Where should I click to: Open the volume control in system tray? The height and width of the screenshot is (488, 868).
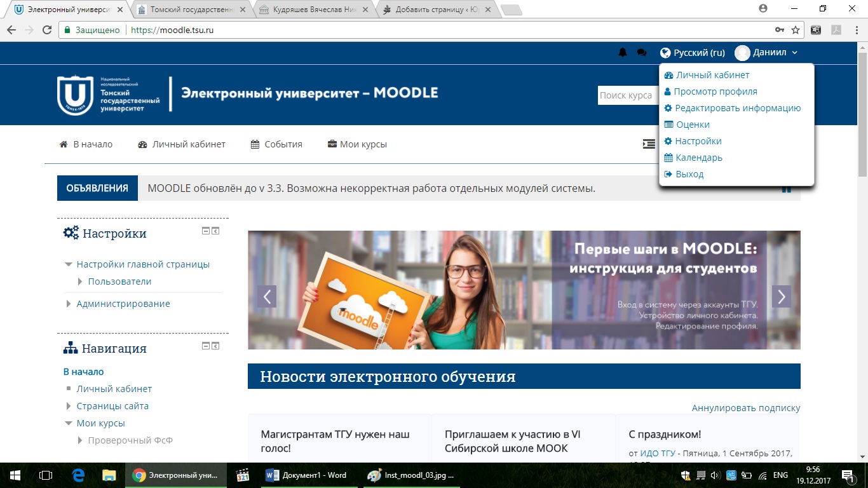pos(715,475)
